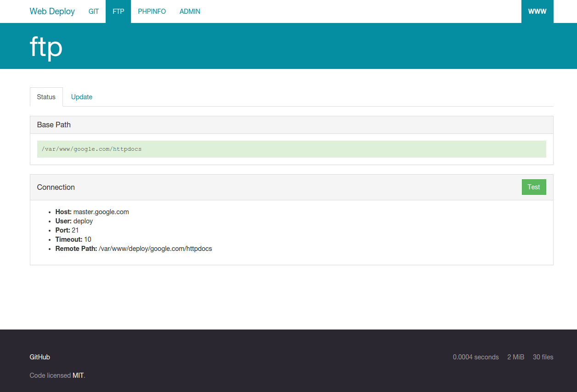
Task: Click the WWW item in navbar
Action: (x=537, y=11)
